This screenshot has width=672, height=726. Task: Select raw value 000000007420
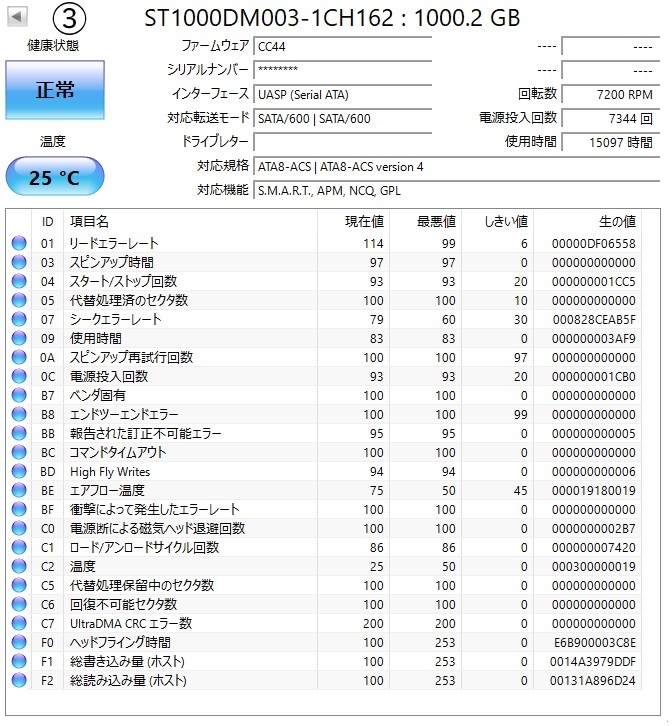click(x=593, y=547)
